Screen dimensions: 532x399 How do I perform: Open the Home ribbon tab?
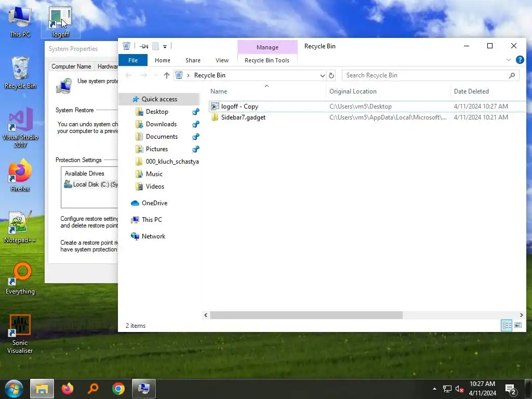click(x=163, y=60)
